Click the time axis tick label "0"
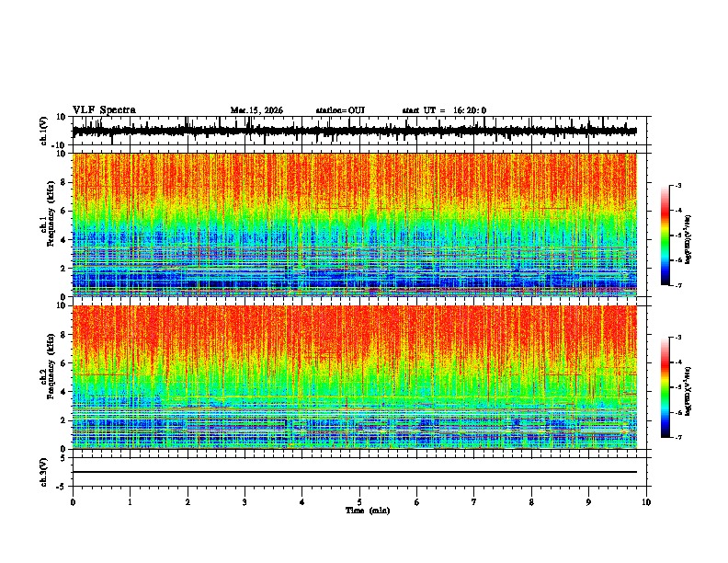This screenshot has height=563, width=728. pos(73,502)
